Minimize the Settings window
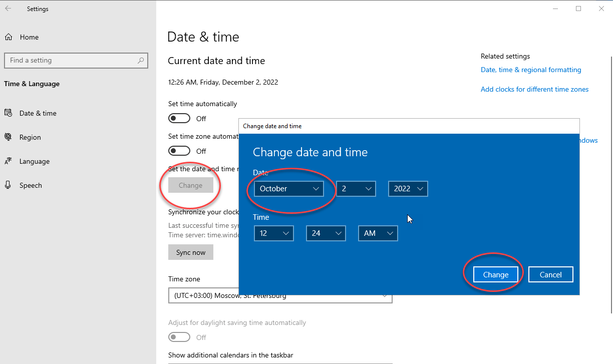Screen dimensions: 613x364 click(555, 9)
